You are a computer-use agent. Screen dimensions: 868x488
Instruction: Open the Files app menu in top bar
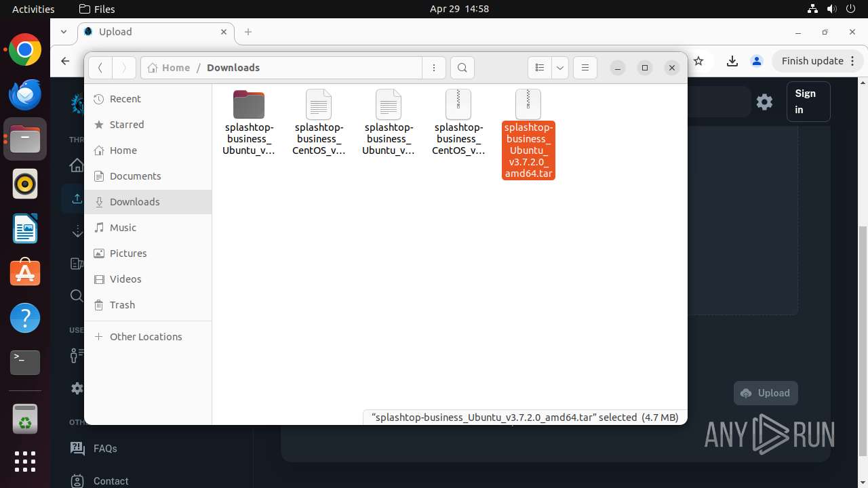click(97, 9)
